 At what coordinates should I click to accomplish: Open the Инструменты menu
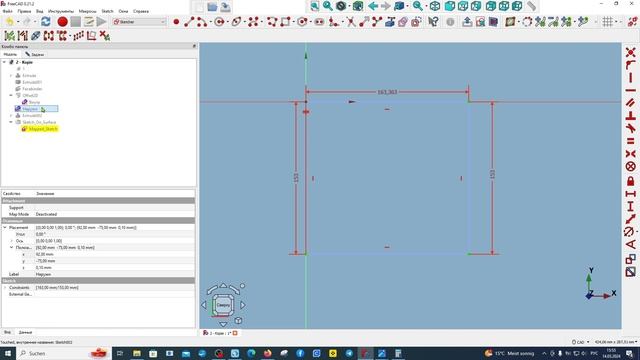point(61,11)
